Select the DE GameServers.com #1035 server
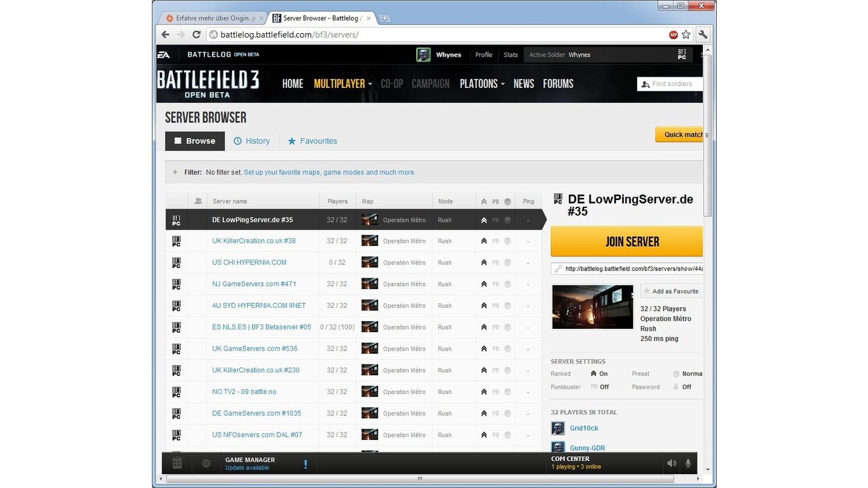 point(257,413)
